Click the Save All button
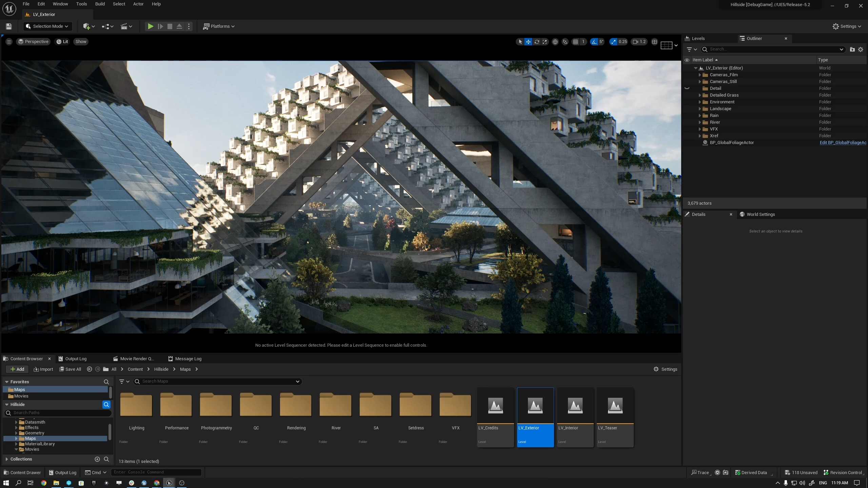The width and height of the screenshot is (868, 488). click(x=70, y=369)
